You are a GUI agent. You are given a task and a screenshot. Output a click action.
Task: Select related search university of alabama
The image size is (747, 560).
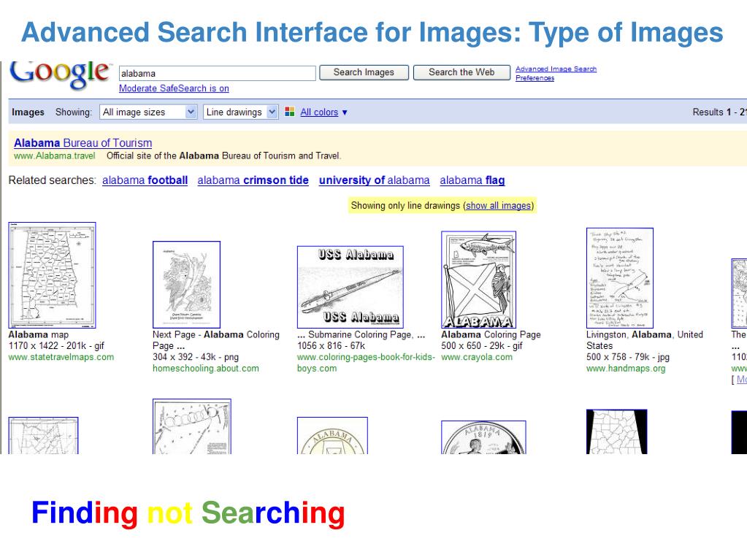[x=374, y=180]
